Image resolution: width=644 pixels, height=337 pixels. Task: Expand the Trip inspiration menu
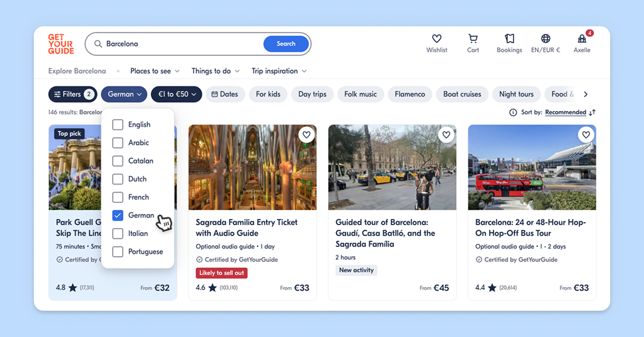(x=279, y=71)
